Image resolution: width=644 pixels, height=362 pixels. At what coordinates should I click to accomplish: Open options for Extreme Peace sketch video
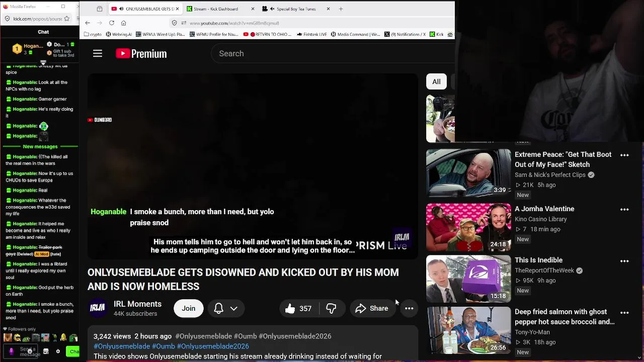(624, 155)
